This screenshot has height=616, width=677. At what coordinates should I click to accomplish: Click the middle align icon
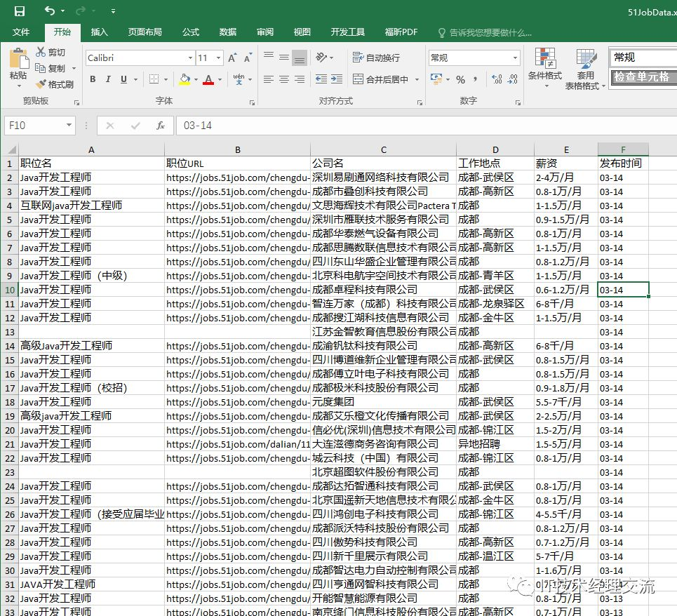283,57
